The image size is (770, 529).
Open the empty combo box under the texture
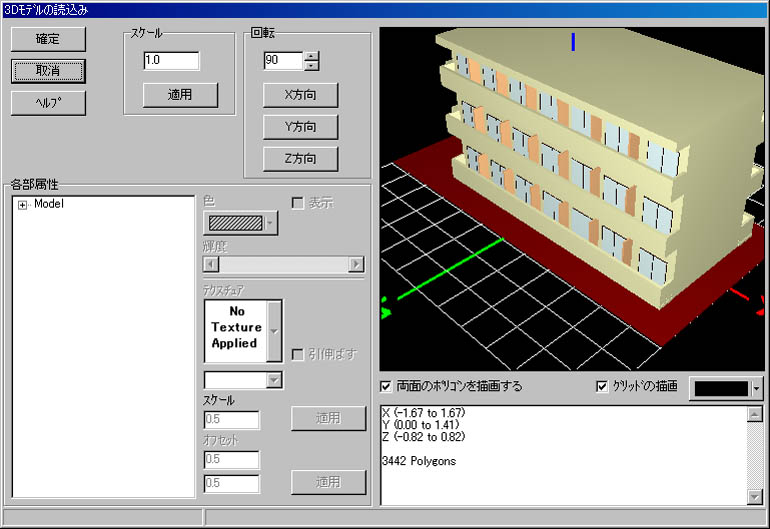point(243,380)
